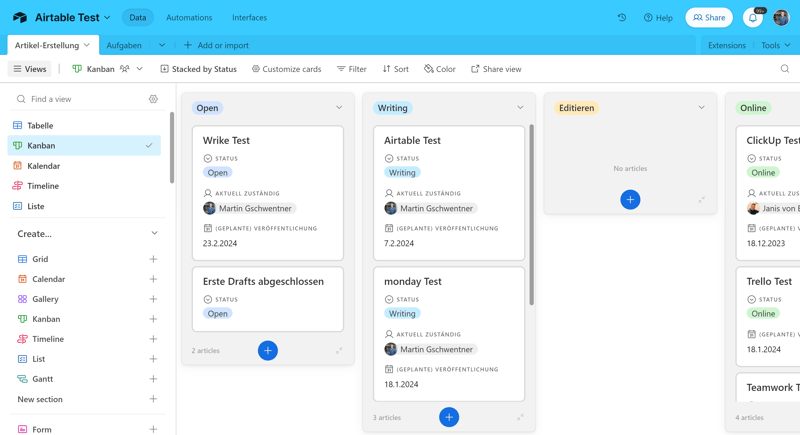Viewport: 800px width, 435px height.
Task: Add a card to the Writing stack
Action: pos(449,417)
